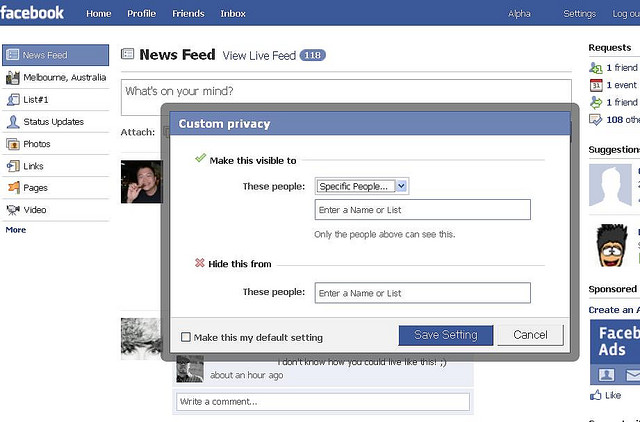Open Inbox from the top bar
This screenshot has width=640, height=422.
(233, 13)
